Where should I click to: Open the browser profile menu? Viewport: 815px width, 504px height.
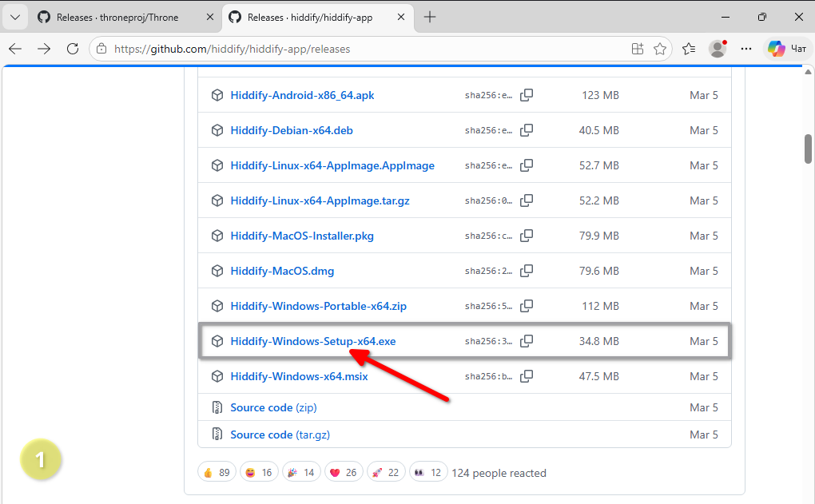click(x=718, y=49)
